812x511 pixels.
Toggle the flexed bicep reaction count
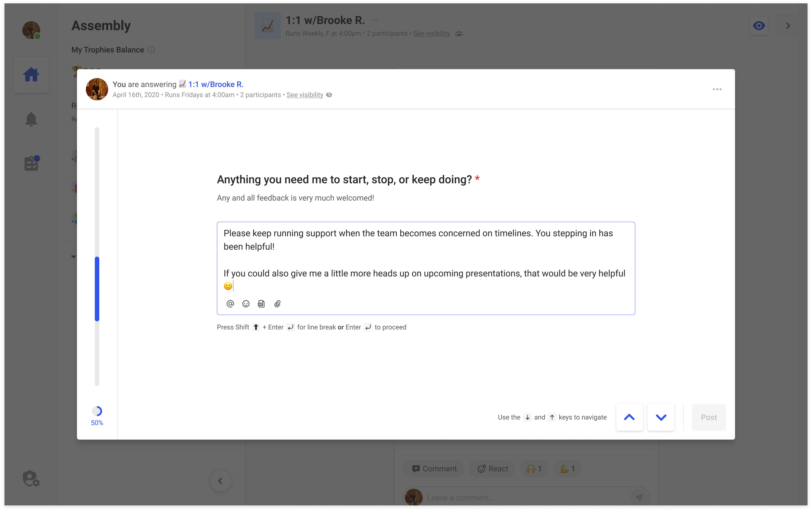point(568,469)
